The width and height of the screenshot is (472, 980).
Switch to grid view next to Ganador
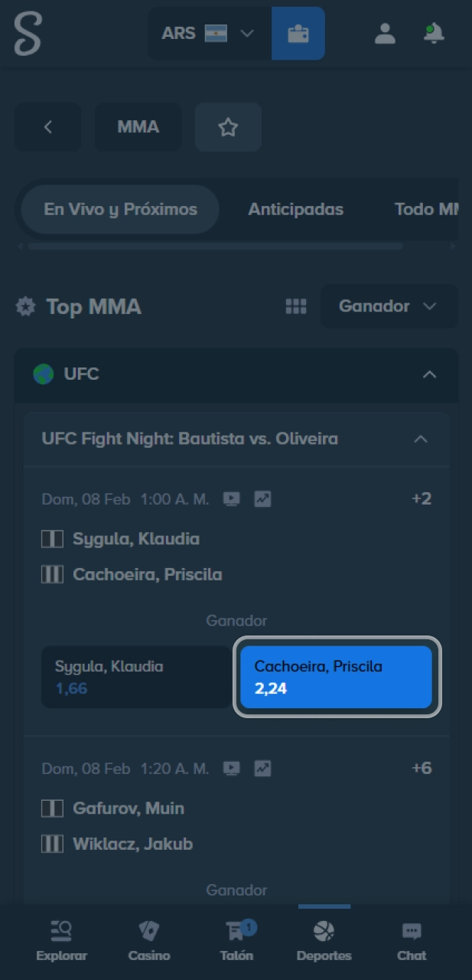pyautogui.click(x=295, y=306)
